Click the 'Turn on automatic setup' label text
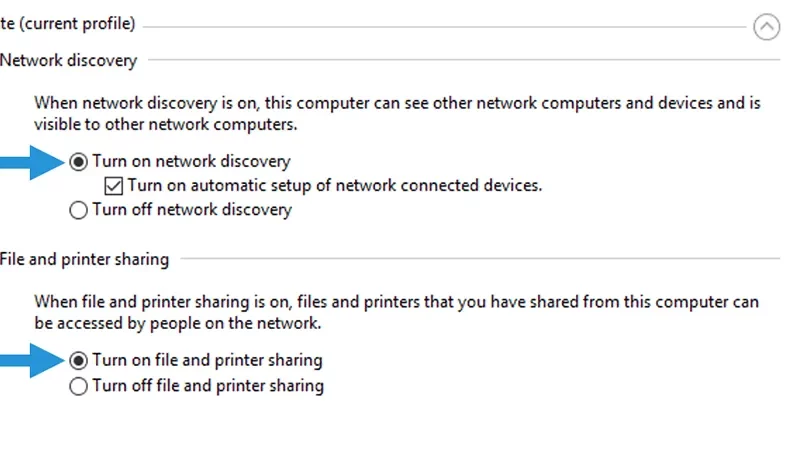The width and height of the screenshot is (800, 457). (x=335, y=186)
